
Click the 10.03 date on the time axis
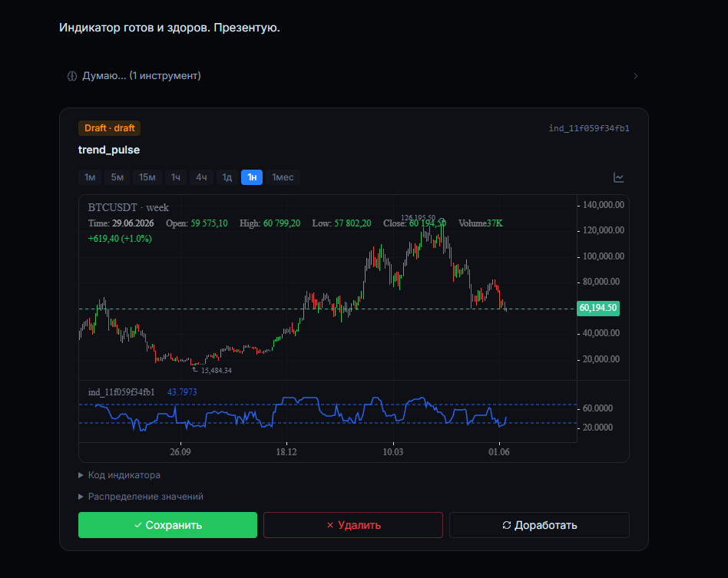pyautogui.click(x=392, y=451)
